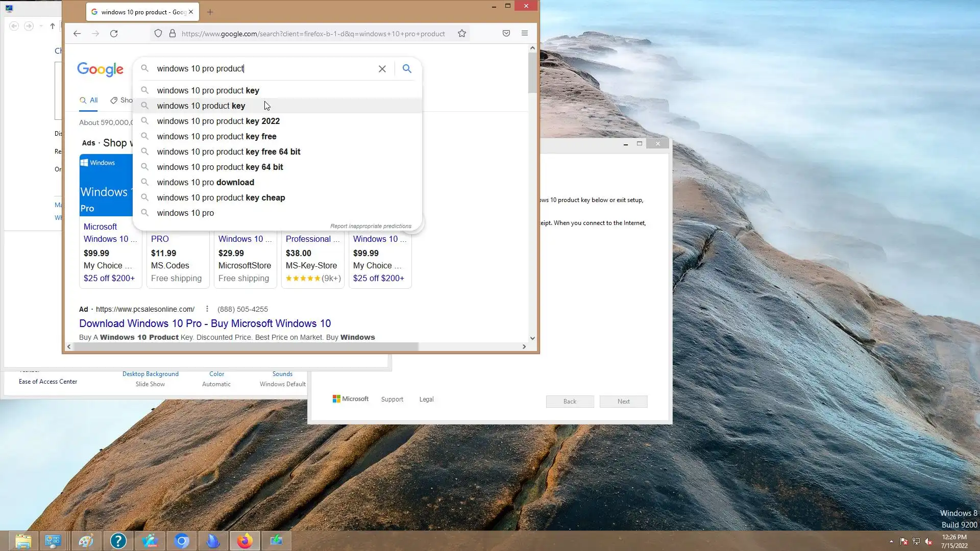
Task: Show hidden system tray icons arrow
Action: (x=891, y=541)
